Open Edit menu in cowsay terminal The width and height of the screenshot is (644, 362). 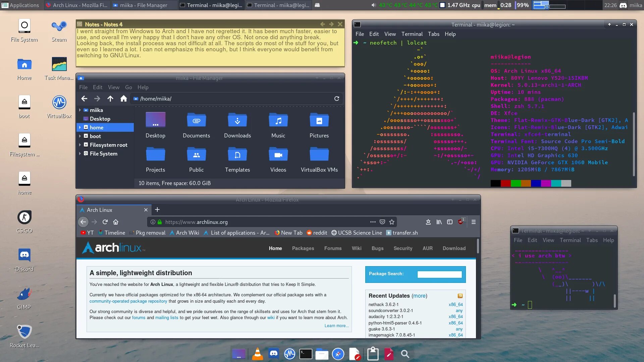tap(532, 240)
